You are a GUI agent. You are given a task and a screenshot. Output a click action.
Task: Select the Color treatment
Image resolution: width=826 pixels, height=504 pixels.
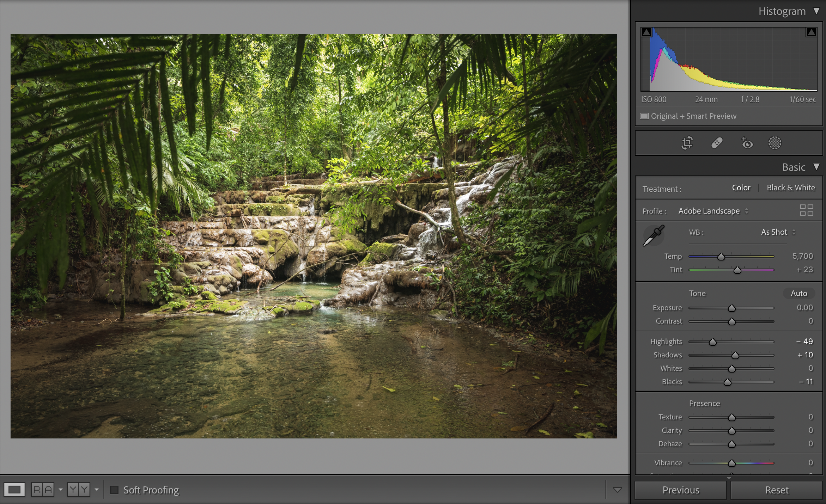click(x=741, y=188)
